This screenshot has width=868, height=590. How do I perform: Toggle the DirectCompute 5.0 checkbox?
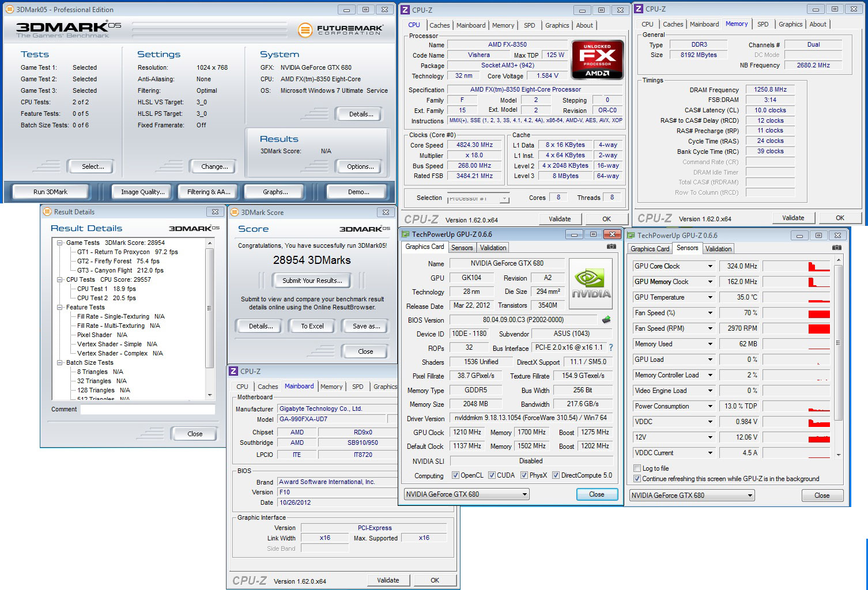[556, 475]
